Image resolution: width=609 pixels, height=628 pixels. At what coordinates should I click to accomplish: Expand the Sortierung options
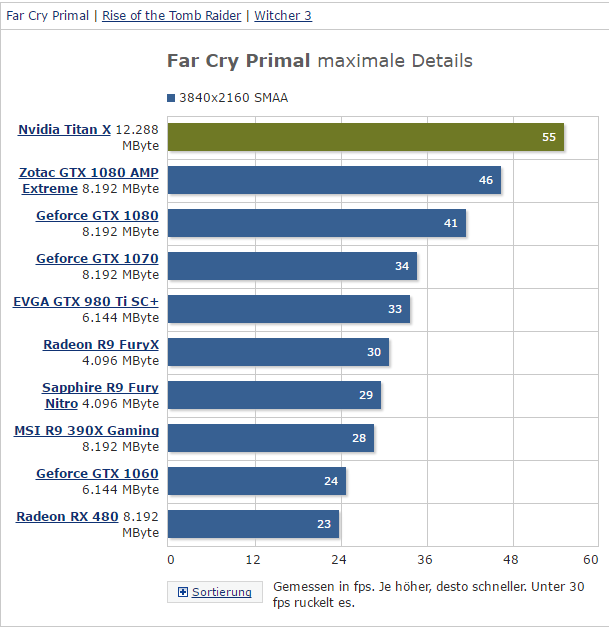[x=215, y=592]
